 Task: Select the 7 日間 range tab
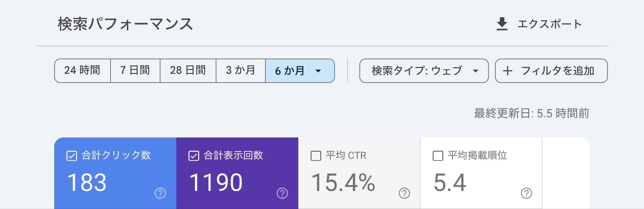[x=135, y=71]
